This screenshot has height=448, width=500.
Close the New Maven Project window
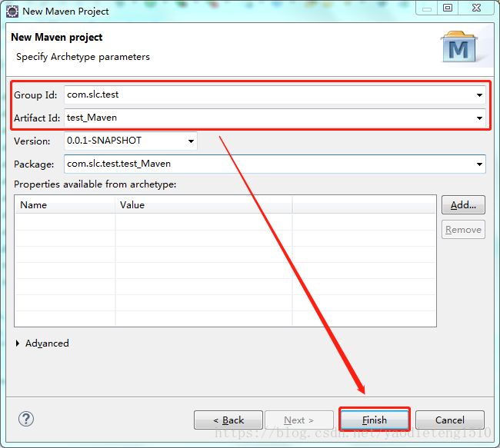pos(476,8)
